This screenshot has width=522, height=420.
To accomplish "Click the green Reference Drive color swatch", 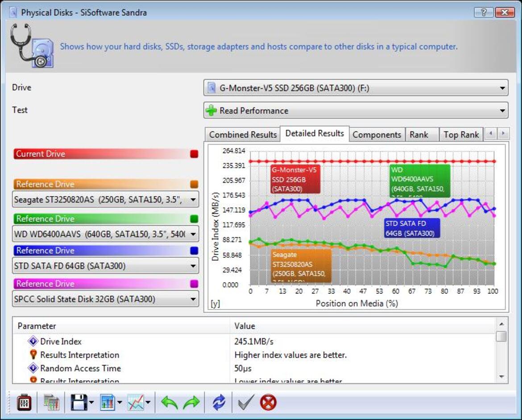I will click(194, 218).
